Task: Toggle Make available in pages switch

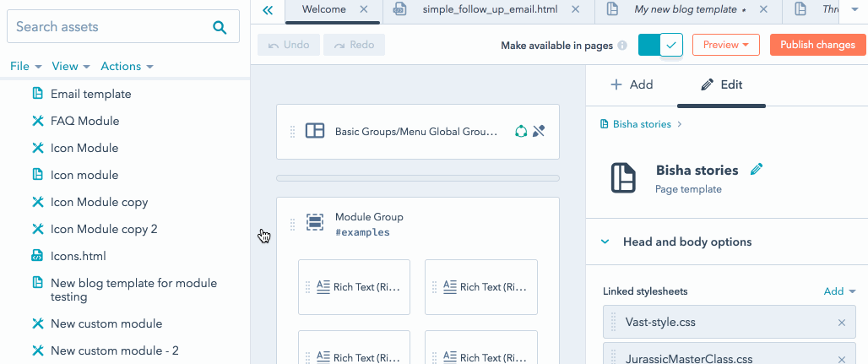Action: [660, 45]
